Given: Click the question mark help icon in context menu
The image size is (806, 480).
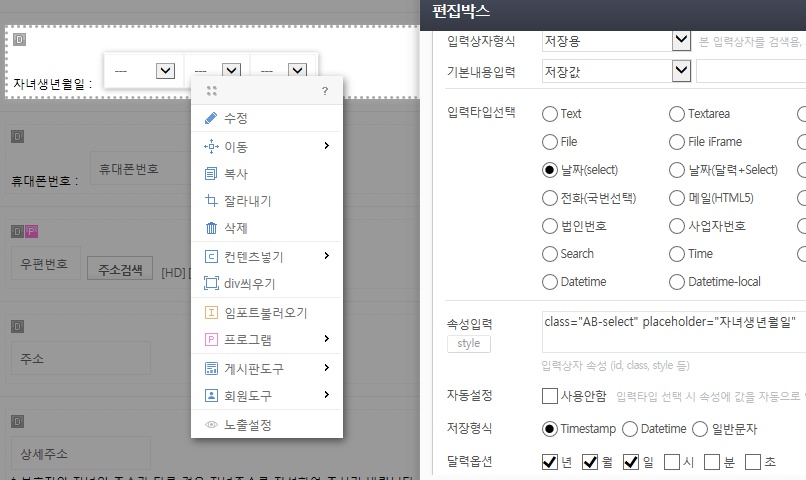Looking at the screenshot, I should tap(324, 91).
